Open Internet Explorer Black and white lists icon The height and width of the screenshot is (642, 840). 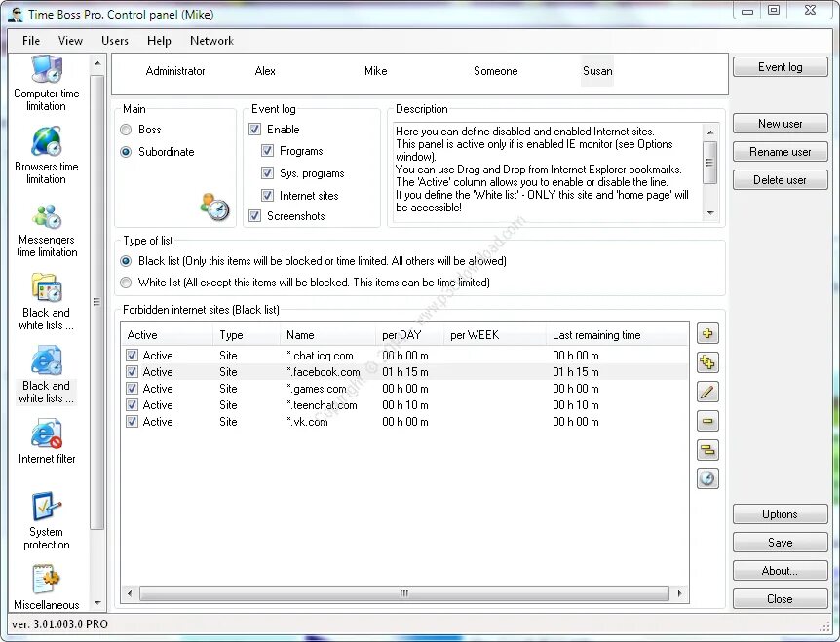click(46, 374)
